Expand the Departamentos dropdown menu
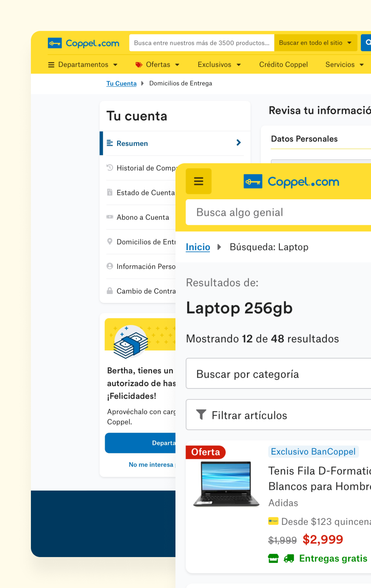Image resolution: width=371 pixels, height=588 pixels. click(x=83, y=65)
